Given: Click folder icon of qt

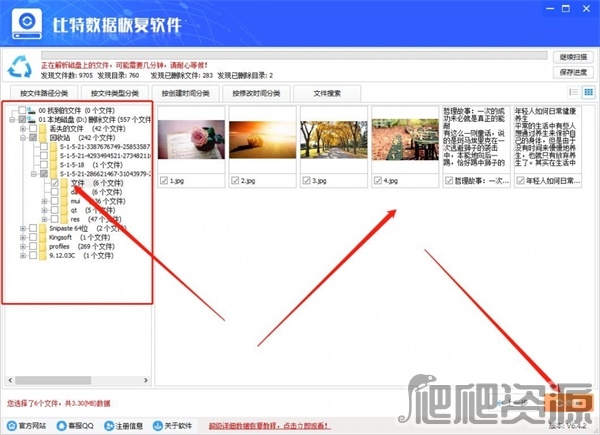Looking at the screenshot, I should point(64,210).
